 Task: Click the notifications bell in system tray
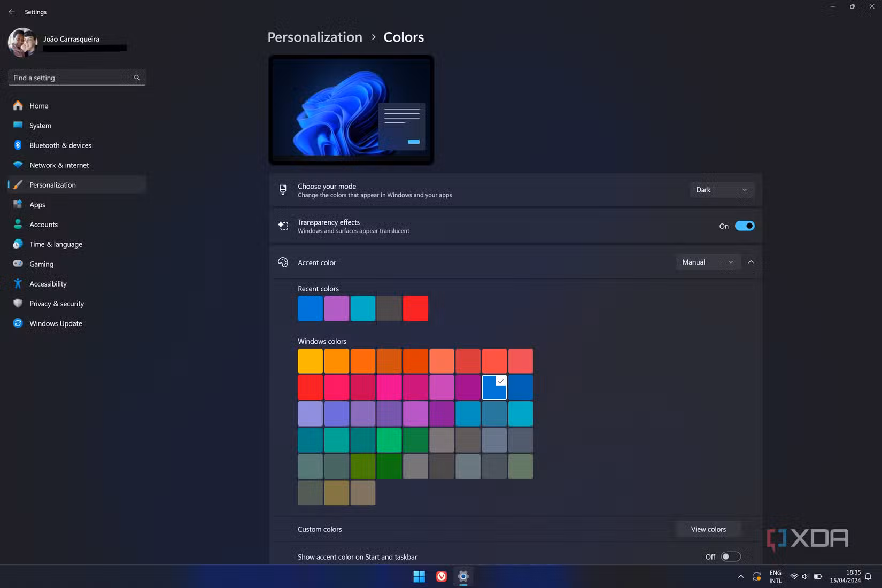click(867, 576)
